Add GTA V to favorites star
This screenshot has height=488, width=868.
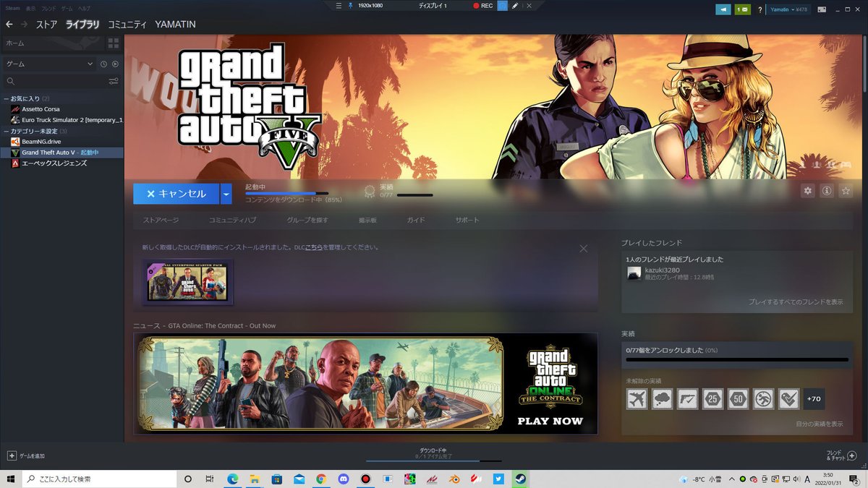(x=846, y=191)
